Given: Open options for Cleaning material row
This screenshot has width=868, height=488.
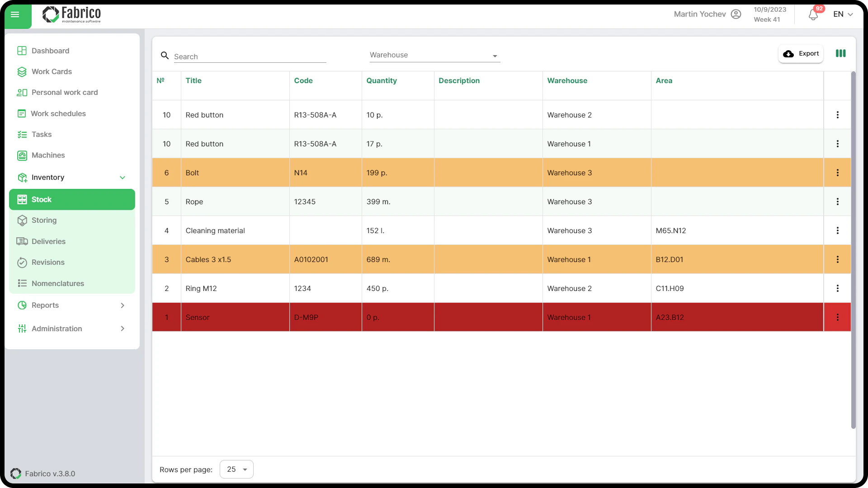Looking at the screenshot, I should (x=837, y=230).
